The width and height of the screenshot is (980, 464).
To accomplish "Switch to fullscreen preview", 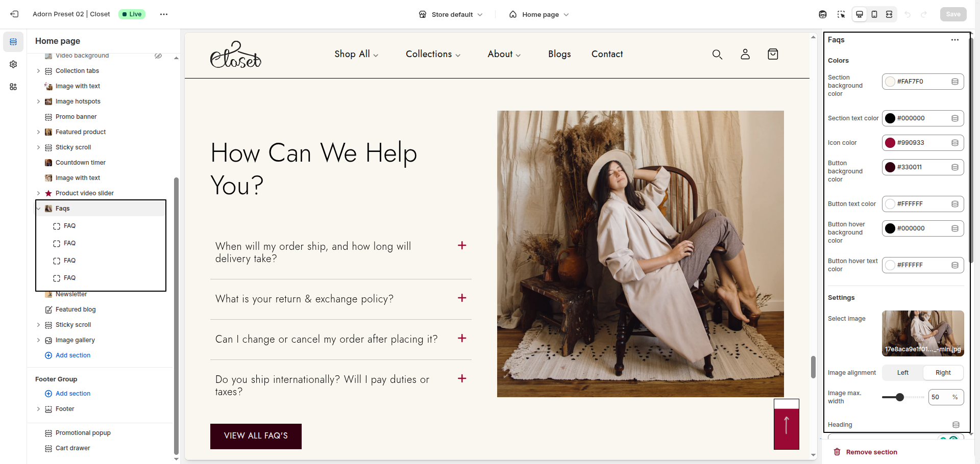I will pyautogui.click(x=889, y=14).
